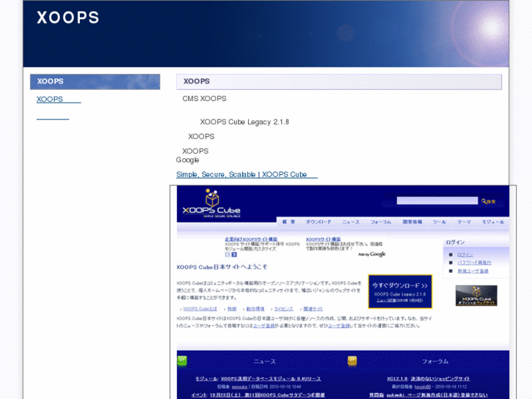Click the yellow フォーラム section icon

[x=352, y=361]
